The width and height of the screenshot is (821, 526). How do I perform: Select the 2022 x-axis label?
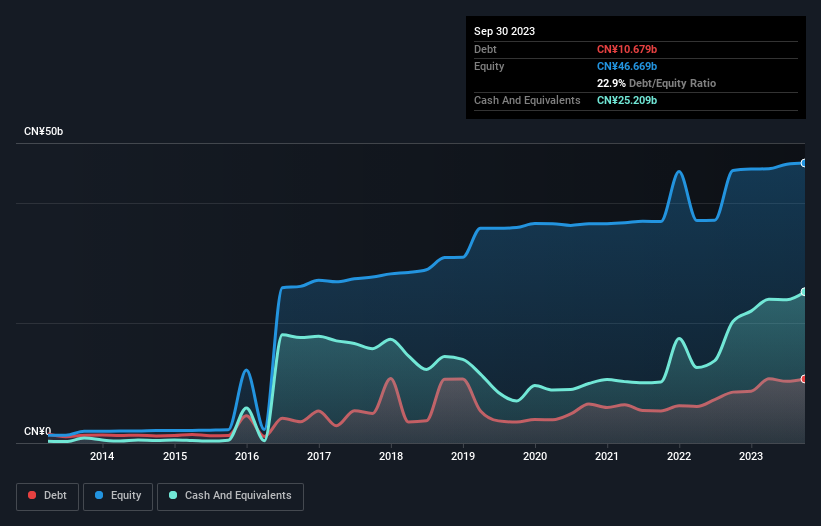tap(679, 456)
